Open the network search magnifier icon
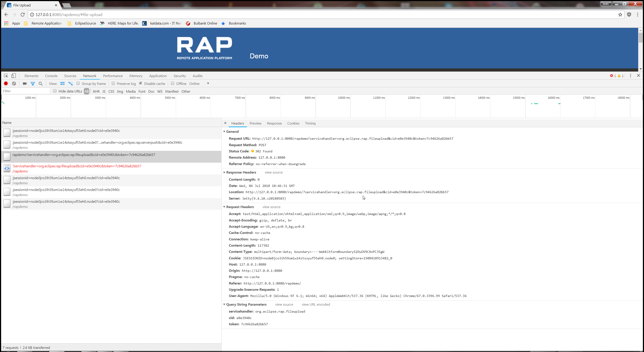This screenshot has height=352, width=644. coord(41,84)
